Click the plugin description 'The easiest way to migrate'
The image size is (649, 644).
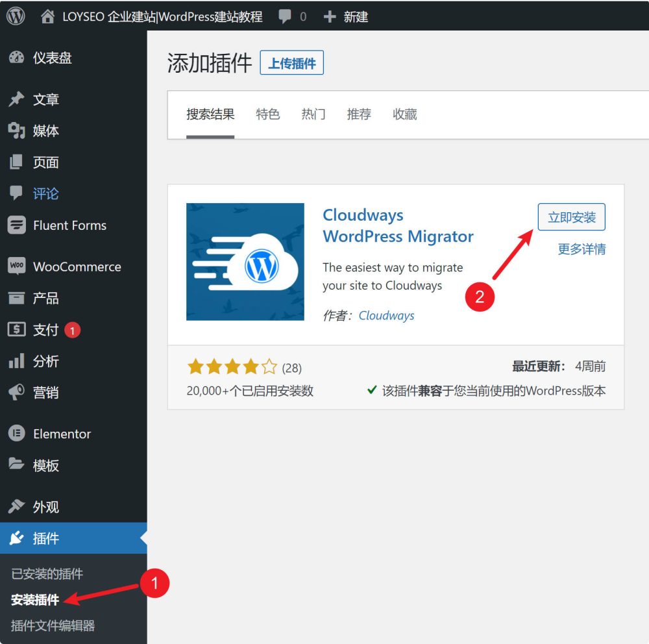pos(393,277)
